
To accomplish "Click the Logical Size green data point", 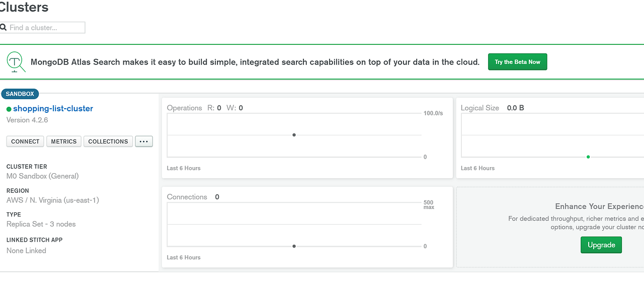I will click(x=588, y=157).
